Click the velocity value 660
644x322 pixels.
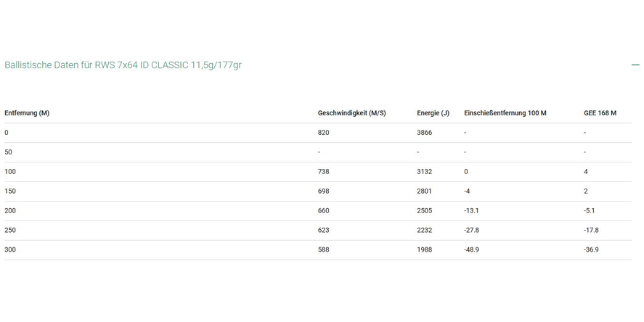(324, 211)
